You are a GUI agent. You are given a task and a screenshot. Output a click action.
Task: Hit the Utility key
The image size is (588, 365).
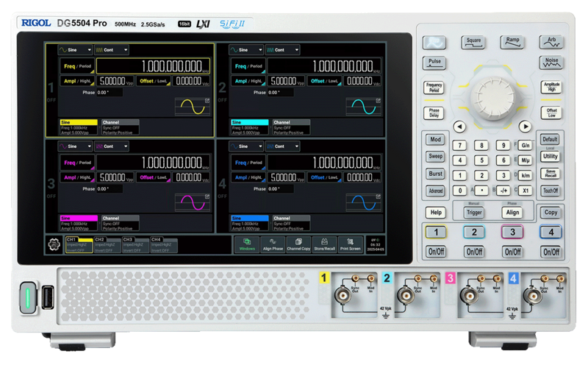550,156
